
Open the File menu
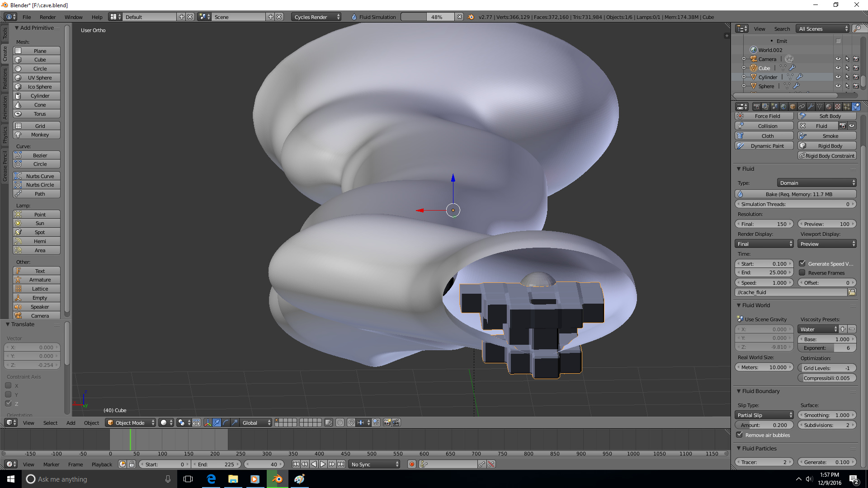[x=27, y=17]
